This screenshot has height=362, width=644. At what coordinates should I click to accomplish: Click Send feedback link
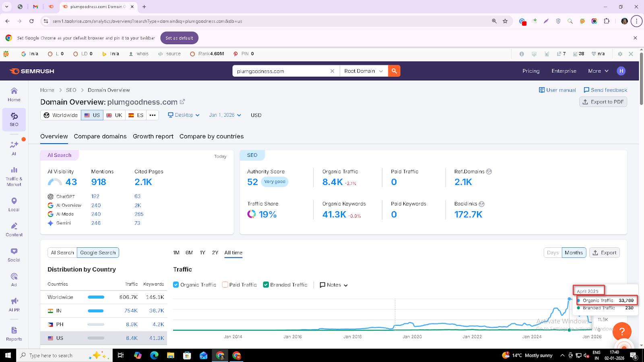click(x=605, y=90)
